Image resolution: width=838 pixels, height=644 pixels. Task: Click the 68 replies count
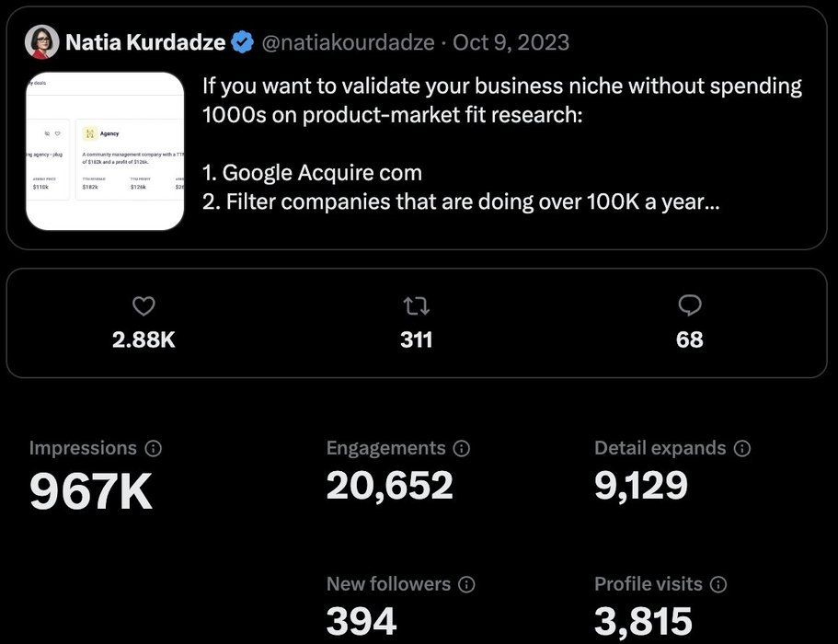(x=689, y=339)
